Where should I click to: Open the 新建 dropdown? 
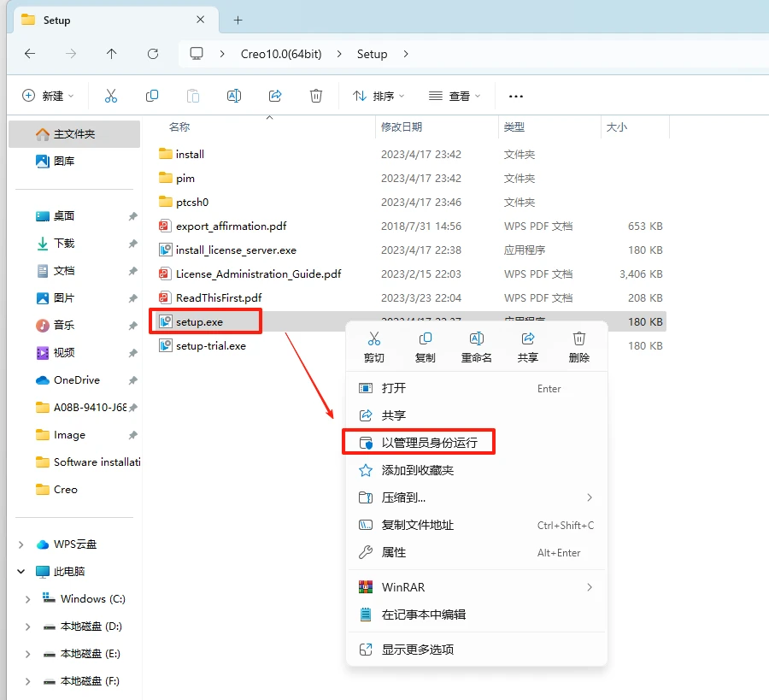pos(48,96)
